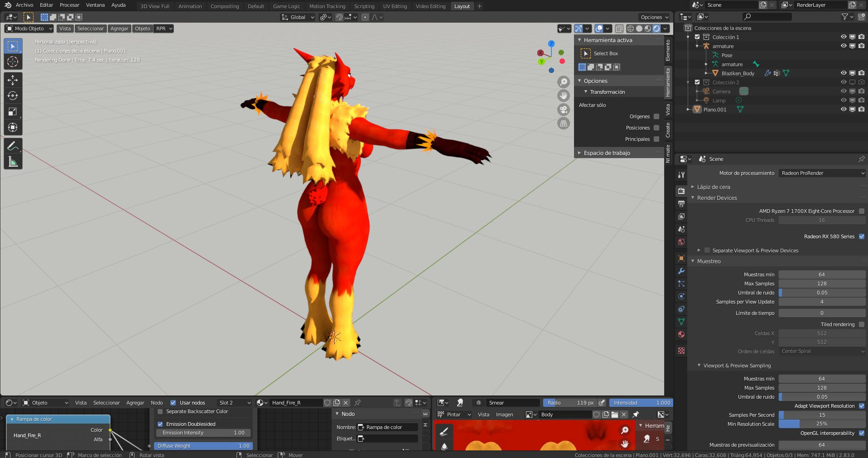
Task: Open Seleccionar menu in viewport header
Action: click(91, 29)
